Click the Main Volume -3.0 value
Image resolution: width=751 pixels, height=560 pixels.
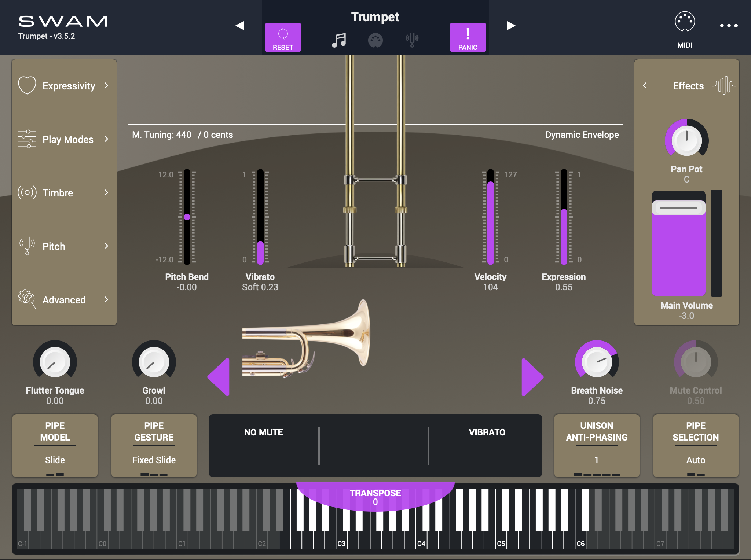pyautogui.click(x=686, y=316)
